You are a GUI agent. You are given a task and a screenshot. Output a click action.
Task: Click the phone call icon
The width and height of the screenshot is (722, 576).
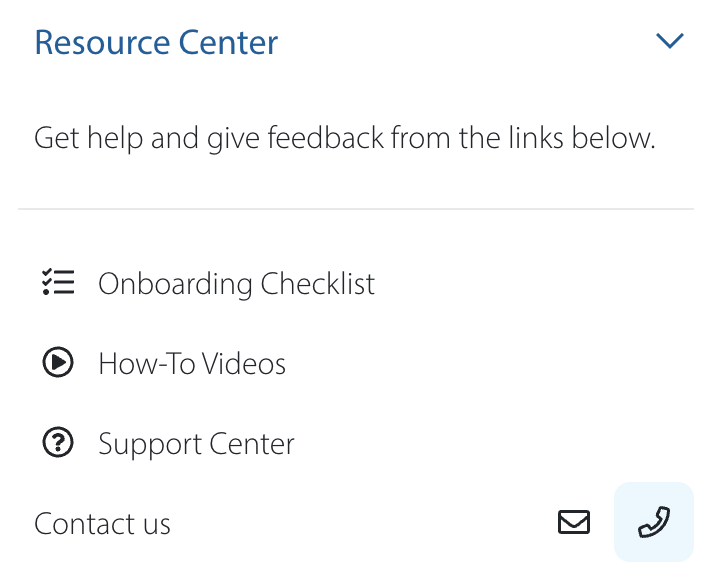pos(653,522)
